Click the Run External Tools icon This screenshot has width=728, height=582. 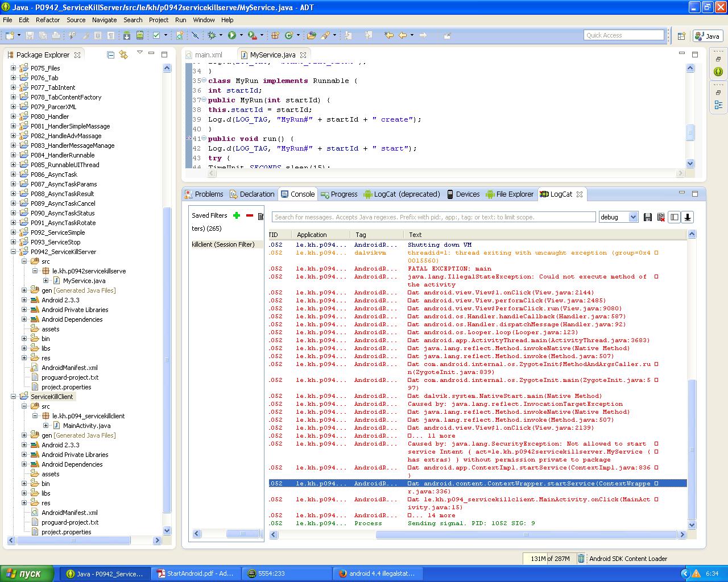point(253,35)
